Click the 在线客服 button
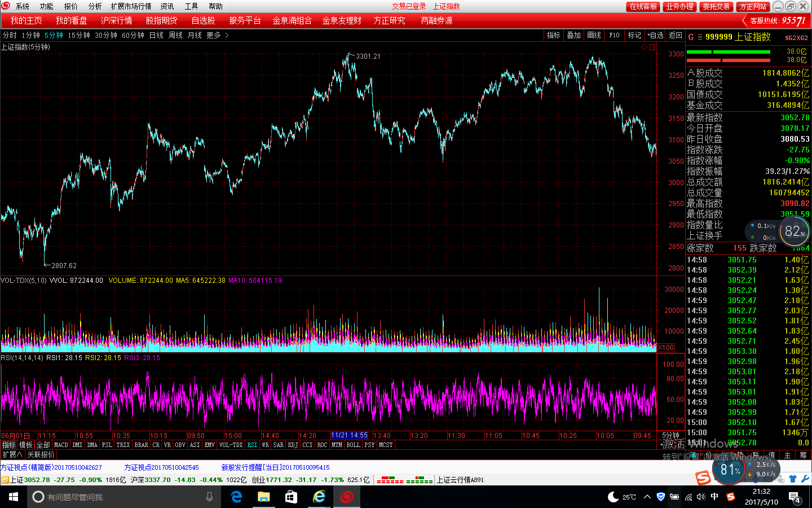This screenshot has width=812, height=508. (x=643, y=6)
